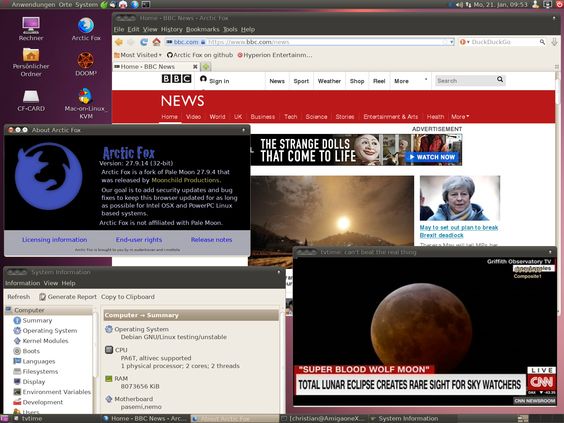Click the browser Back arrow button
Viewport: 564px width, 423px height.
click(119, 42)
